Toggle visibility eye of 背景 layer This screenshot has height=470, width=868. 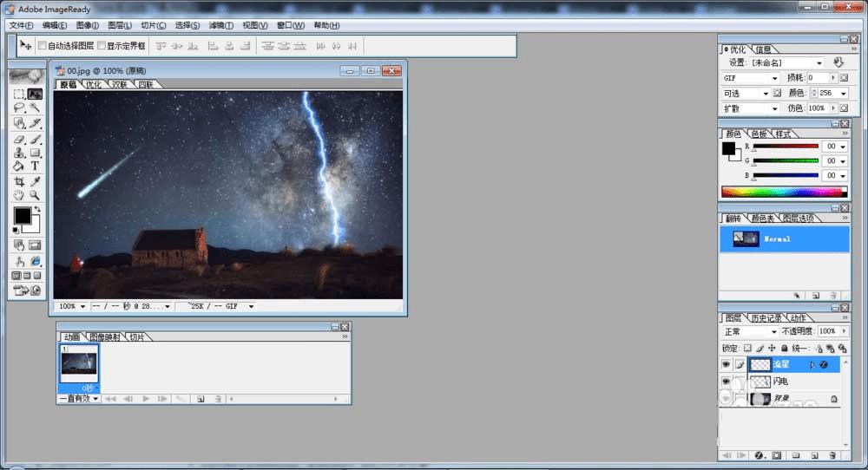[x=726, y=399]
